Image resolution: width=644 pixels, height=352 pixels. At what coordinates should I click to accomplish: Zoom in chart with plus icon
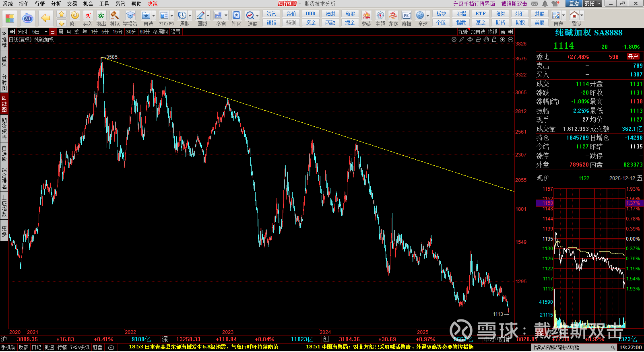pos(502,39)
